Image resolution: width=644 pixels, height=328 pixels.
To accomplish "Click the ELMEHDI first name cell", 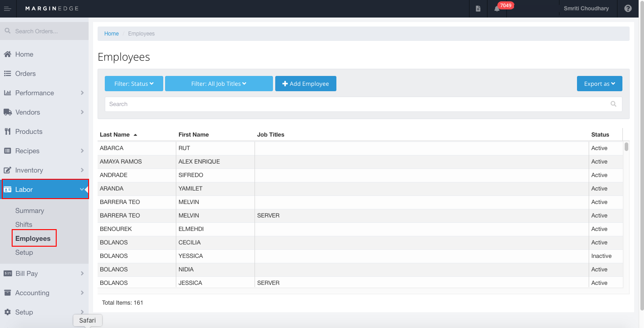I will point(215,229).
